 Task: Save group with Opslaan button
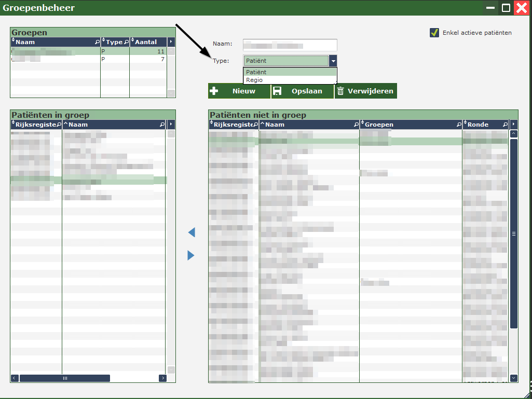click(x=302, y=91)
